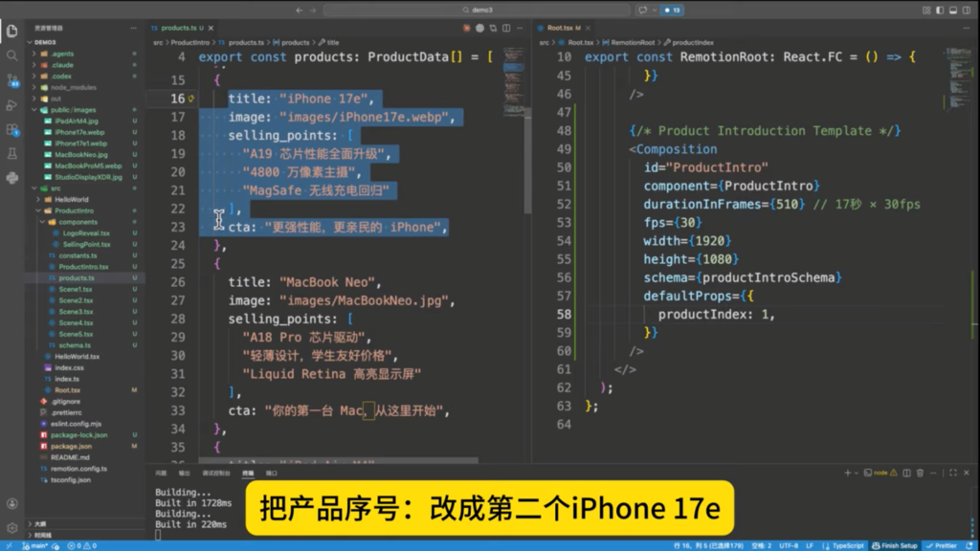Maximize the terminal panel size
Viewport: 980px width, 551px height.
[x=953, y=473]
